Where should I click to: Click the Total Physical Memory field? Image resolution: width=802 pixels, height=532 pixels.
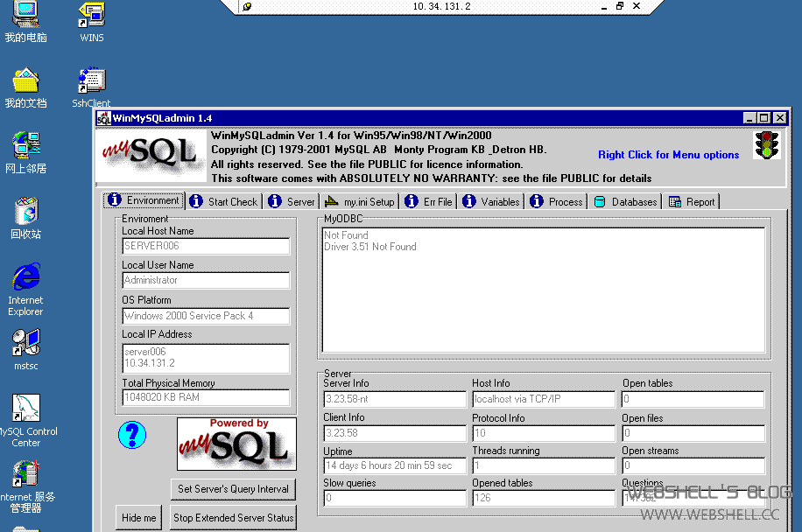[206, 397]
